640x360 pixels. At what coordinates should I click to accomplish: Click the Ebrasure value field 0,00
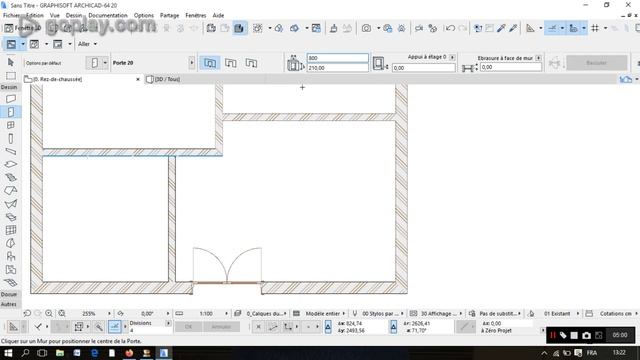pyautogui.click(x=511, y=67)
